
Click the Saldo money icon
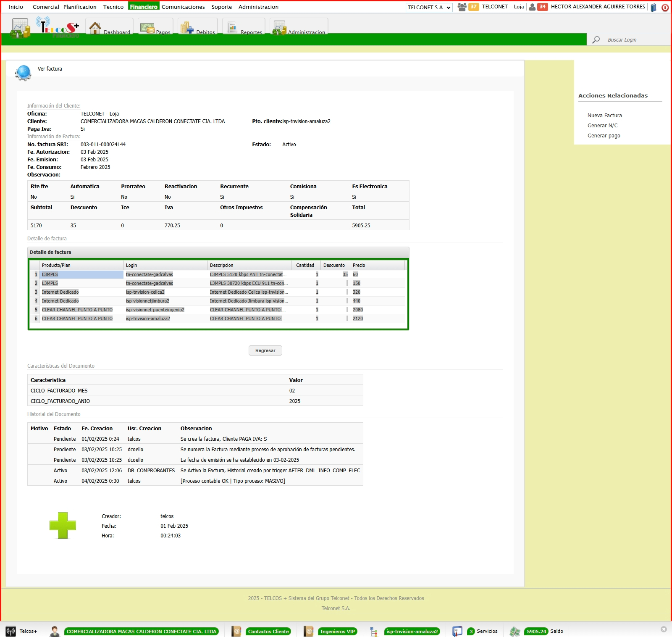tap(515, 631)
